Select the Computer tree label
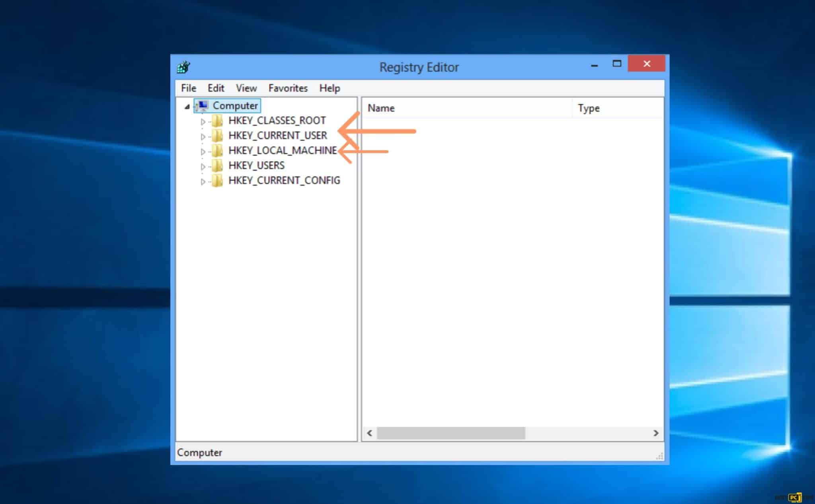 pyautogui.click(x=235, y=105)
